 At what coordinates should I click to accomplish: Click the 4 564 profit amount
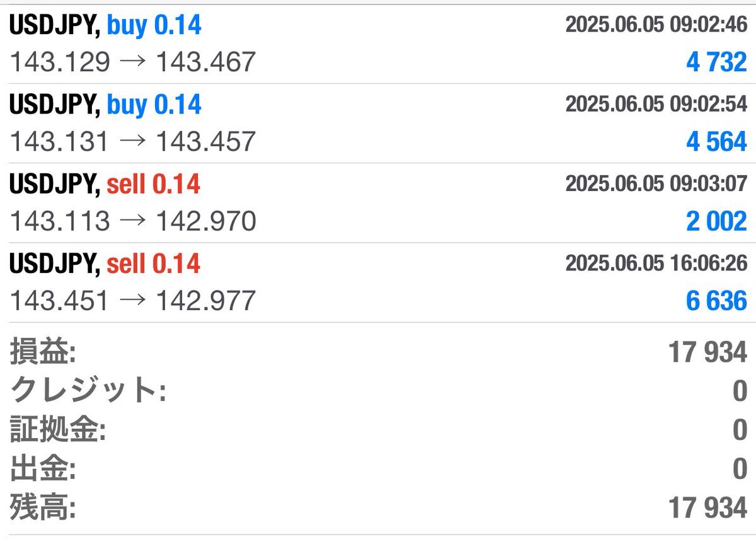tap(716, 142)
